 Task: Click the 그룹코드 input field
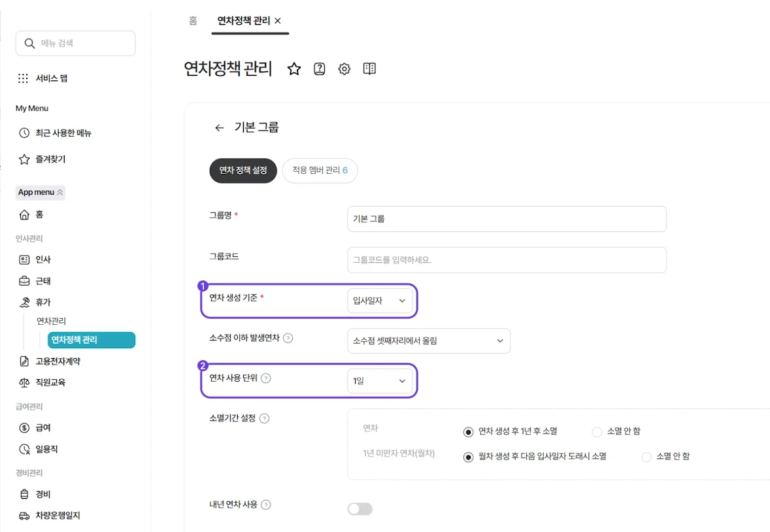point(507,260)
